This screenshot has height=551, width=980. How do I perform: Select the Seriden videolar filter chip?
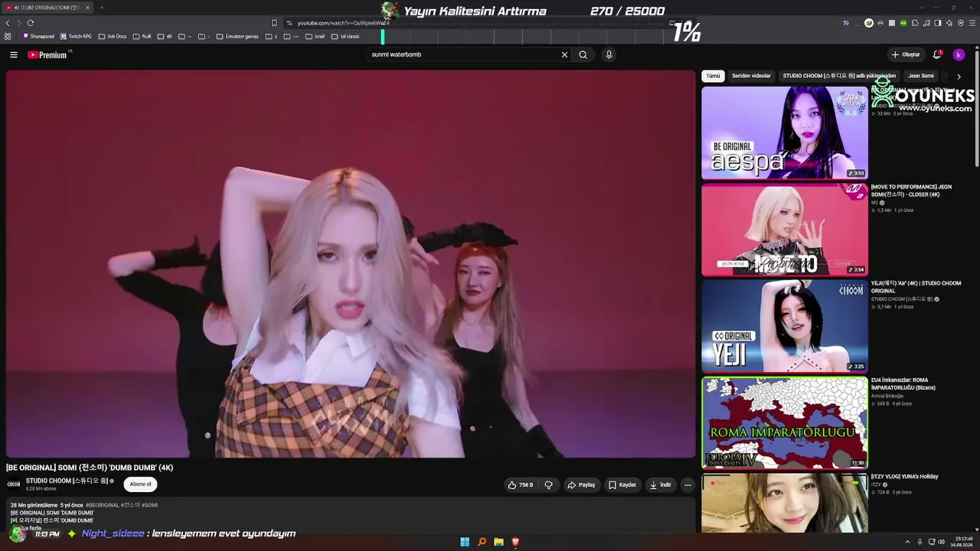pos(751,77)
